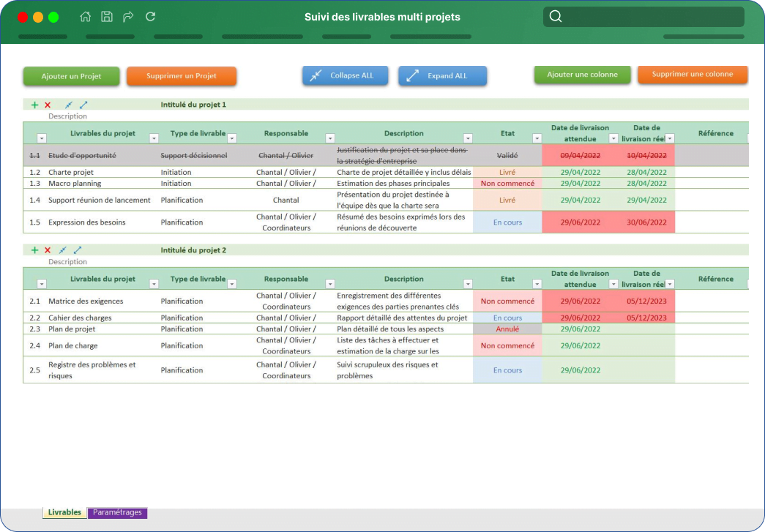
Task: Click the share arrow icon in title bar
Action: coord(128,17)
